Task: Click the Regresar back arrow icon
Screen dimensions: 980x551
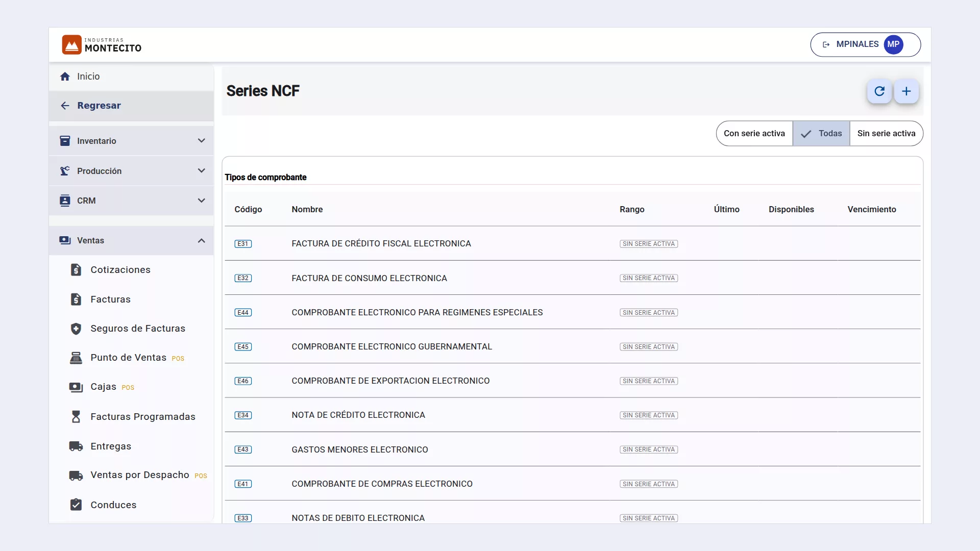Action: coord(65,106)
